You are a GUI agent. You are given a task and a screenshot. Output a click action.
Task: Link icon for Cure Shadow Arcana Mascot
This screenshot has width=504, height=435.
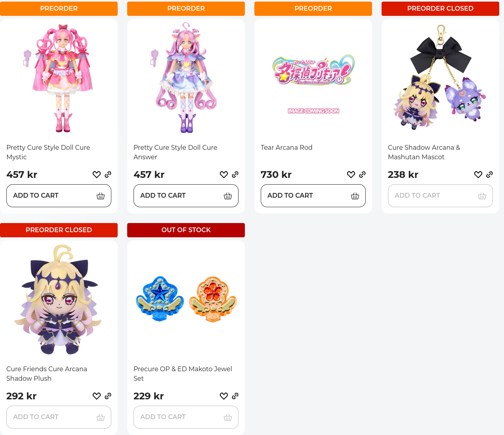point(489,175)
